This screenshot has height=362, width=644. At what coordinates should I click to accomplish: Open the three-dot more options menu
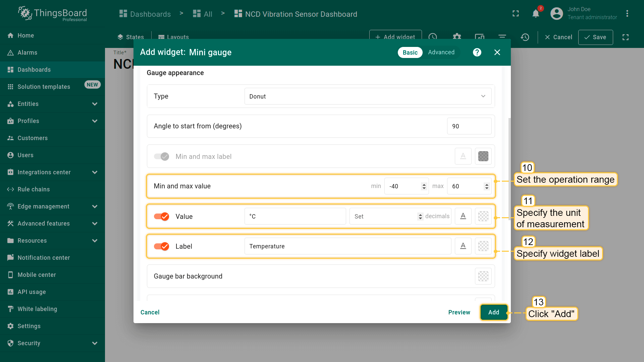[627, 13]
